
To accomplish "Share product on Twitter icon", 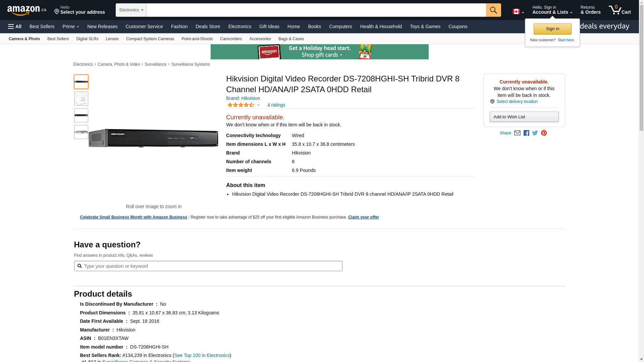I will pos(535,133).
